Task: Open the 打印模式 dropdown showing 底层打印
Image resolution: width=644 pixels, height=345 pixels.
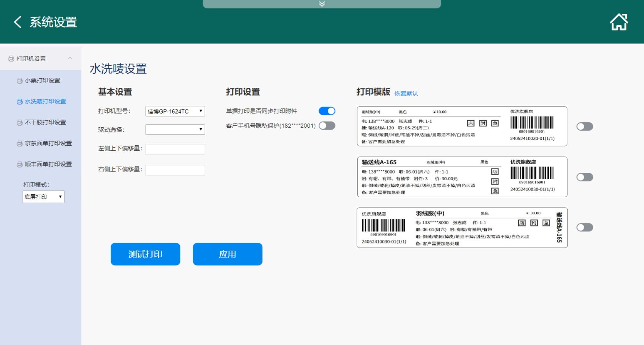Action: click(x=43, y=197)
